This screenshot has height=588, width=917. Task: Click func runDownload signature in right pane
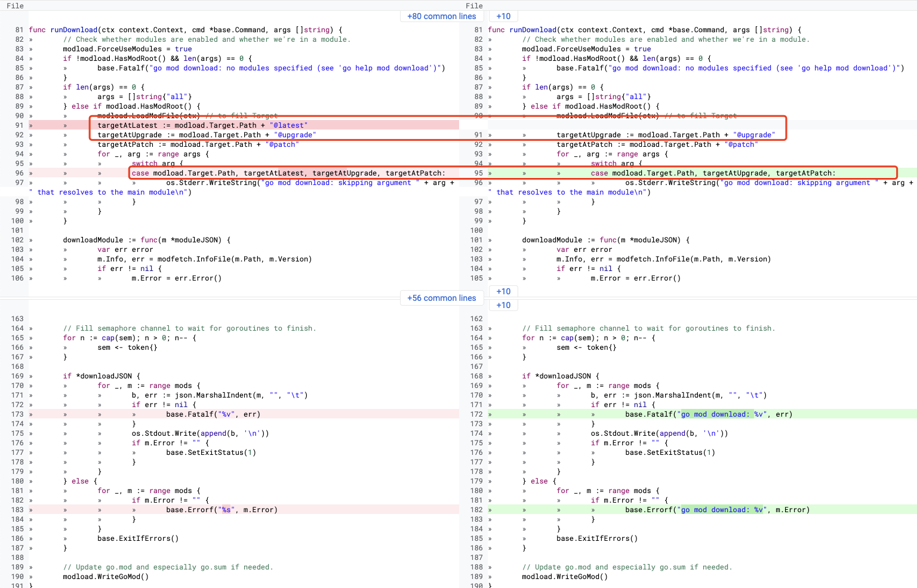(x=645, y=30)
